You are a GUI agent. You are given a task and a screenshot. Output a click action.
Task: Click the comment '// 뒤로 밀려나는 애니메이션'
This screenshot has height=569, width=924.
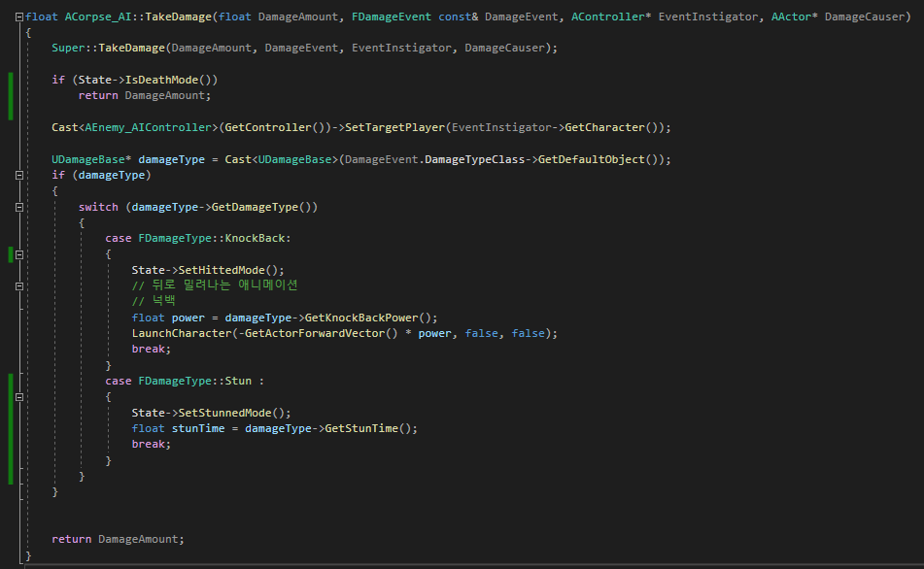(215, 285)
